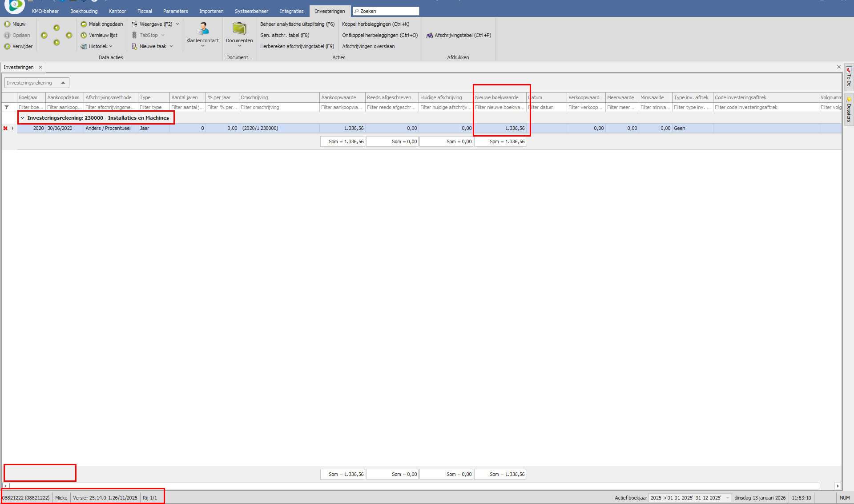This screenshot has width=854, height=504.
Task: Open the Boekhouding menu
Action: click(x=84, y=11)
